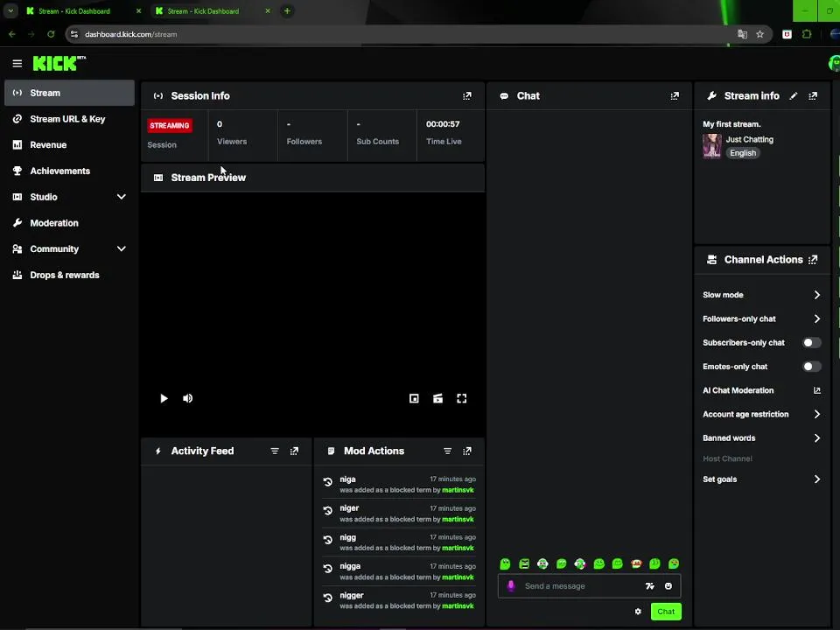Play the stream preview

[x=164, y=398]
